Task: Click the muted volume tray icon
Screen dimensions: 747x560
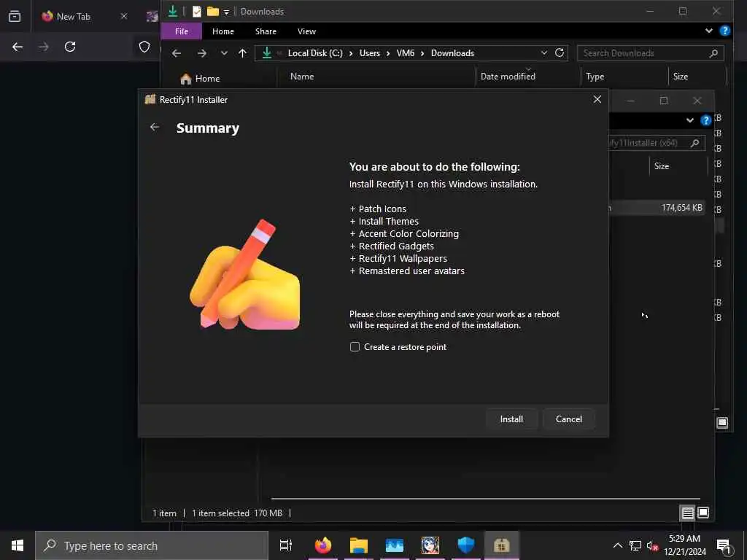Action: pos(652,545)
